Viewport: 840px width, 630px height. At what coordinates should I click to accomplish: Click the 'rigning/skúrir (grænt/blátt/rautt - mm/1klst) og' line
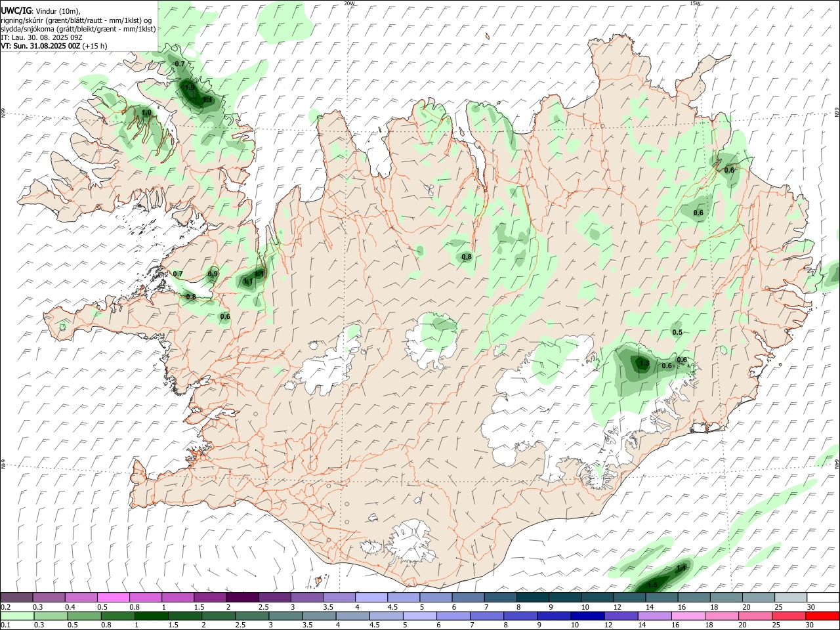pyautogui.click(x=76, y=20)
